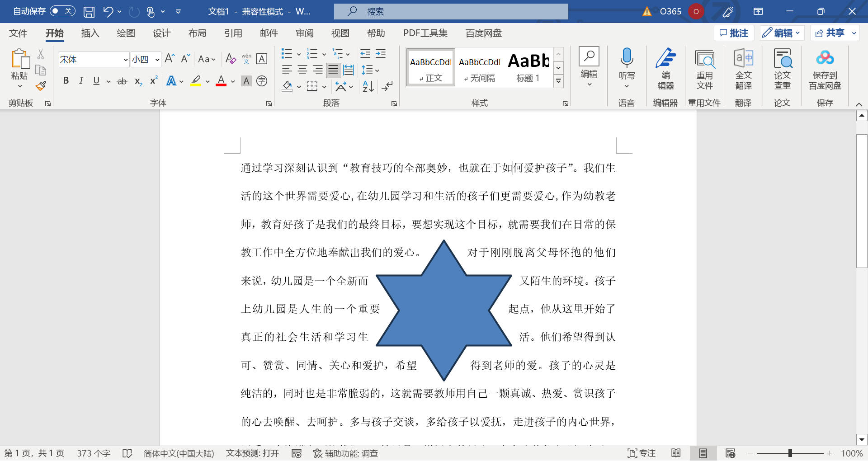The height and width of the screenshot is (461, 868).
Task: Open highlight color dropdown arrow
Action: [x=208, y=81]
